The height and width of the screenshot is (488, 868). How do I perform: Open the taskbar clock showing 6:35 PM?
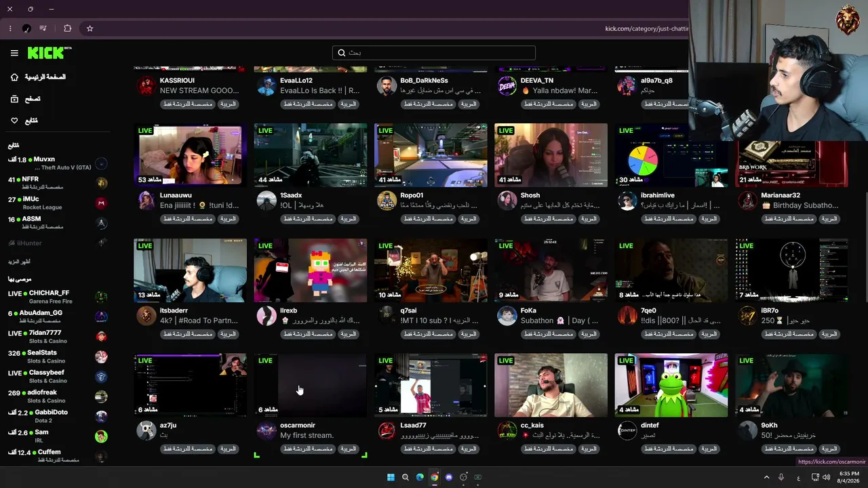pyautogui.click(x=849, y=477)
